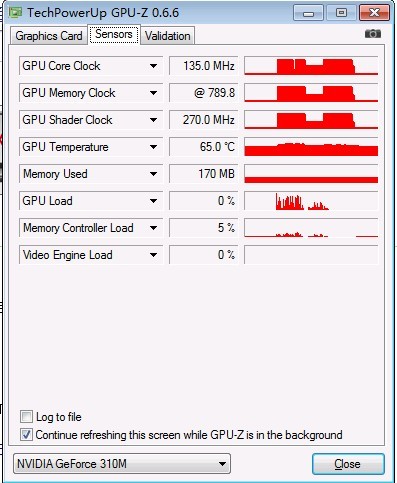The image size is (397, 483).
Task: Expand the GPU Memory Clock sensor options
Action: tap(153, 93)
